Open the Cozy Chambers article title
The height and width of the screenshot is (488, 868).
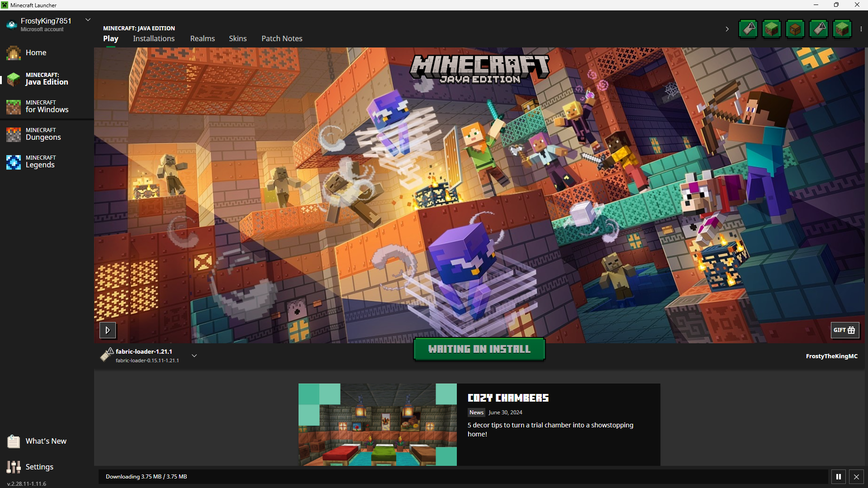tap(508, 398)
